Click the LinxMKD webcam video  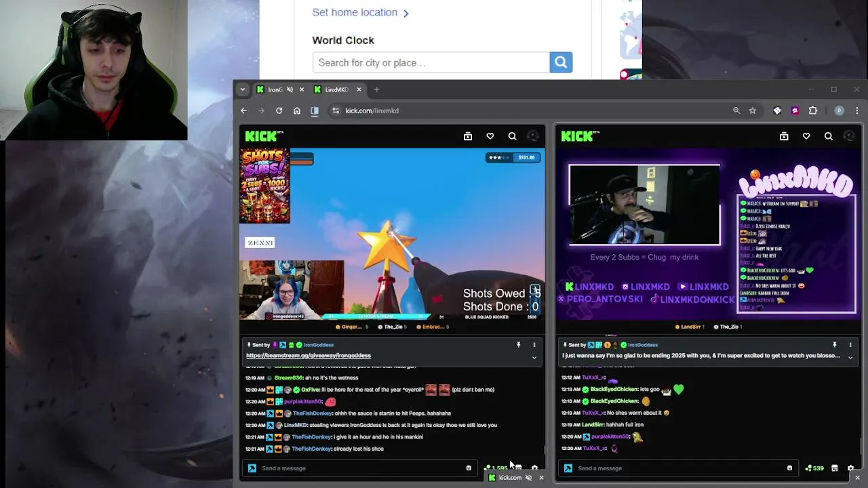[x=644, y=205]
